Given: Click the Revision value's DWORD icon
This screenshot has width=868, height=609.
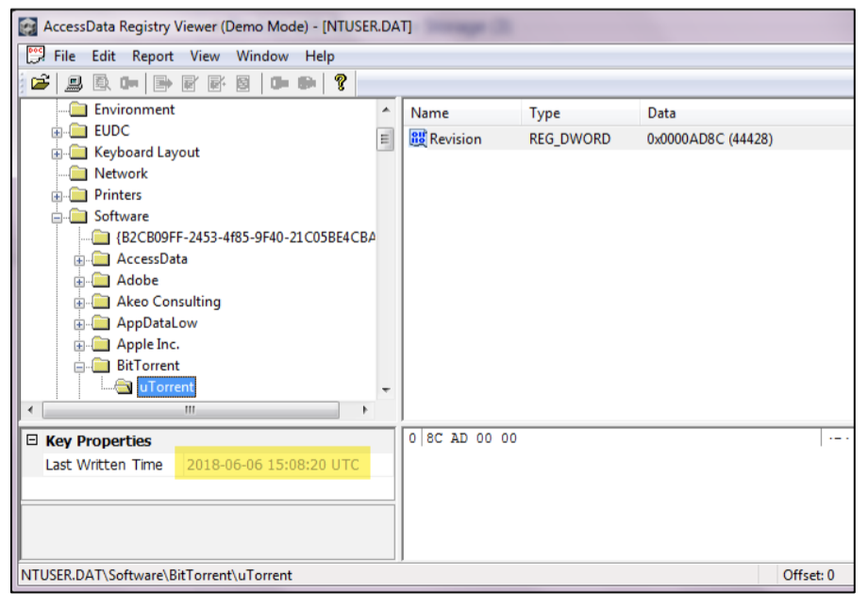Looking at the screenshot, I should 418,139.
